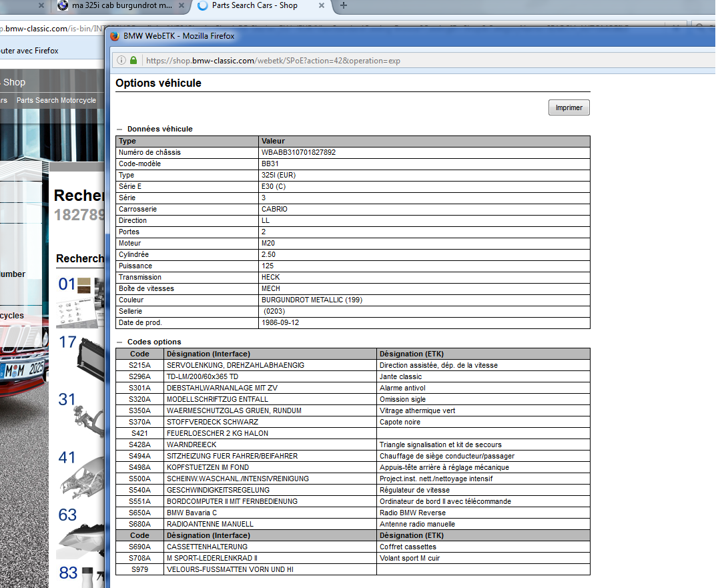Click the 'E30 (C)' series value

274,186
